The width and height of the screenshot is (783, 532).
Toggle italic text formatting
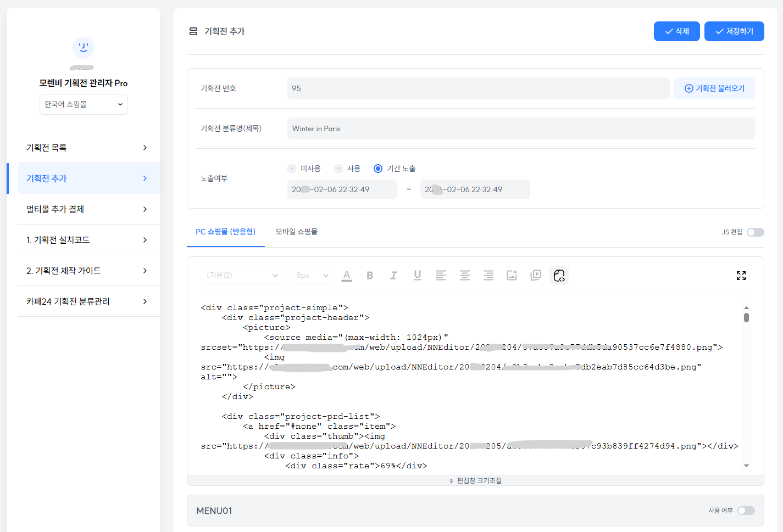[393, 276]
